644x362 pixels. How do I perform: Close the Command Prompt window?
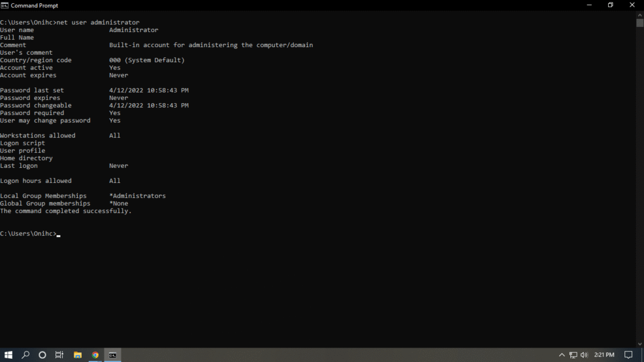pos(632,5)
